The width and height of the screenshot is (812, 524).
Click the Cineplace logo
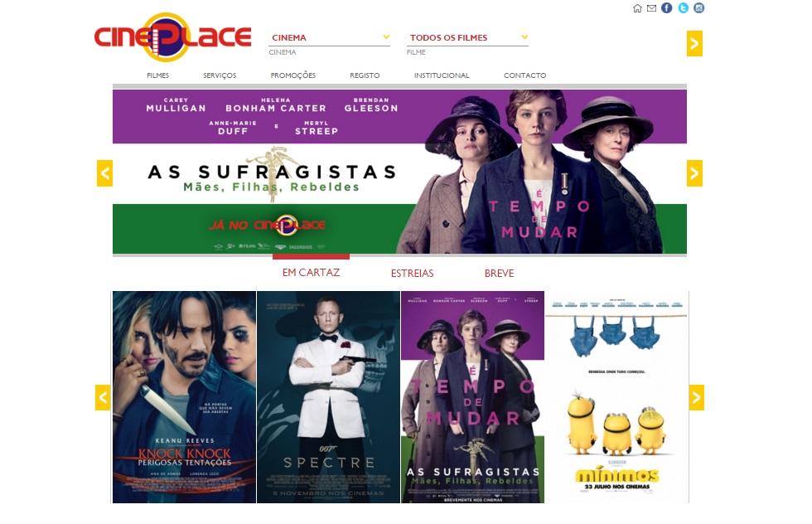tap(172, 36)
